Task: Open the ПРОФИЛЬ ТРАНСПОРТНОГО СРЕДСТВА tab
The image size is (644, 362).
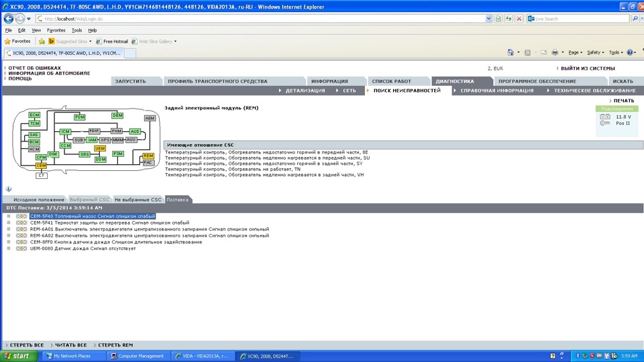Action: [x=217, y=81]
